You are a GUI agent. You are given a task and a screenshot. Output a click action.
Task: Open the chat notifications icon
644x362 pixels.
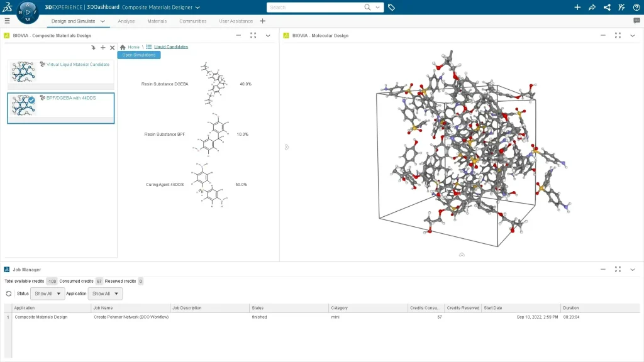(636, 21)
